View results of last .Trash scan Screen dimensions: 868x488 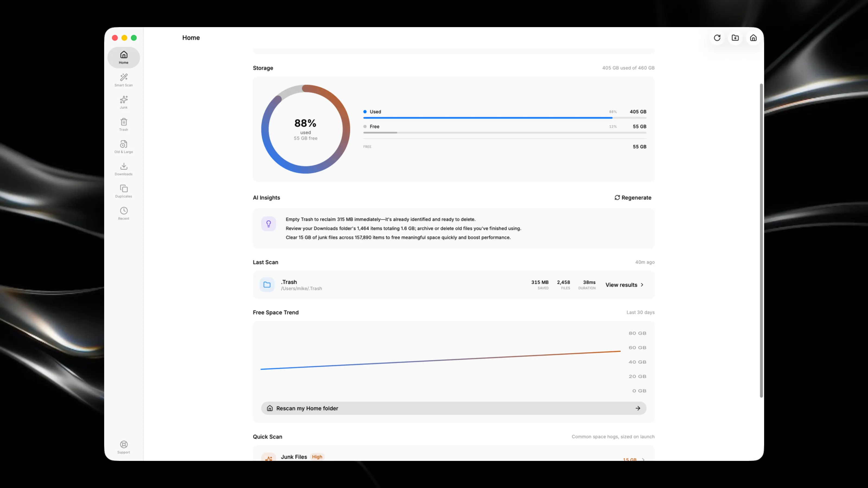624,285
